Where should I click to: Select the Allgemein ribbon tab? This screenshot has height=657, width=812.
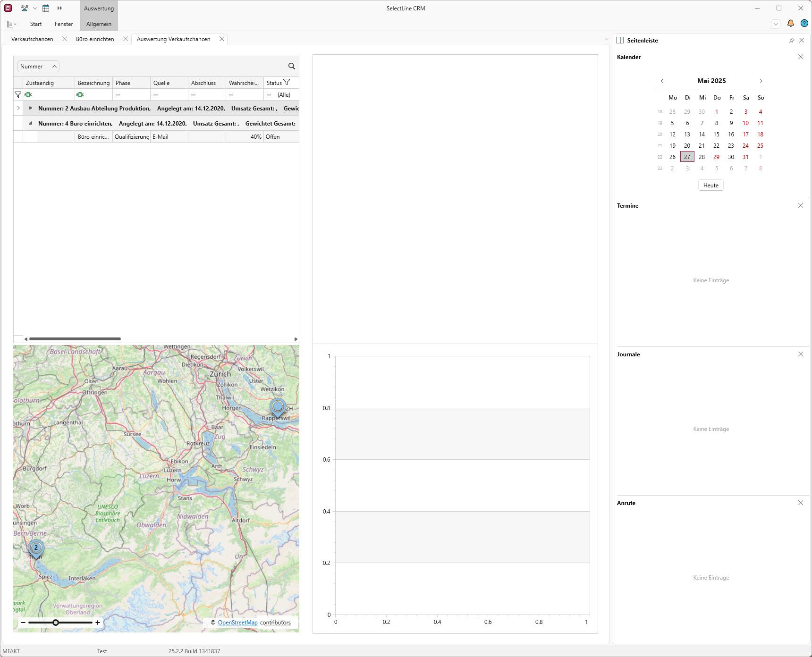click(x=99, y=24)
